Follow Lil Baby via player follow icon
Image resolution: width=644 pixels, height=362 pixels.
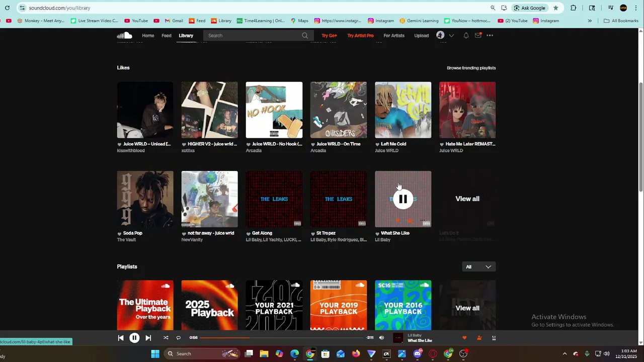(479, 338)
